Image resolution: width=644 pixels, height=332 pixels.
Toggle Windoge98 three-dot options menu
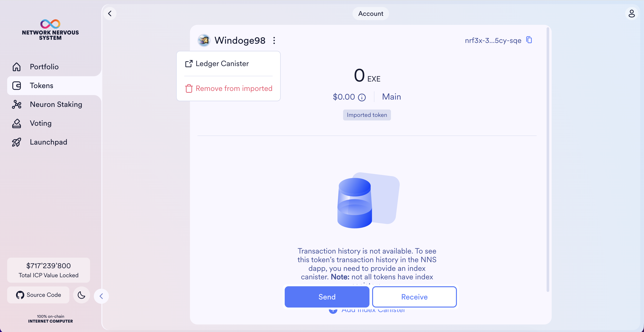(274, 40)
